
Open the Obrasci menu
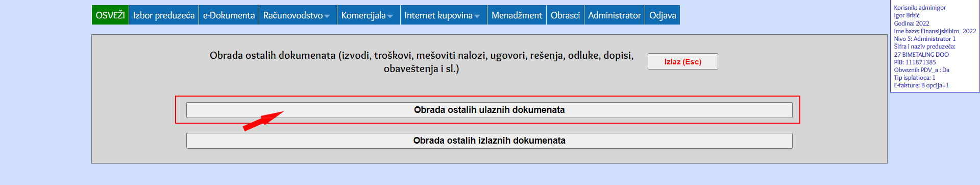pyautogui.click(x=565, y=15)
